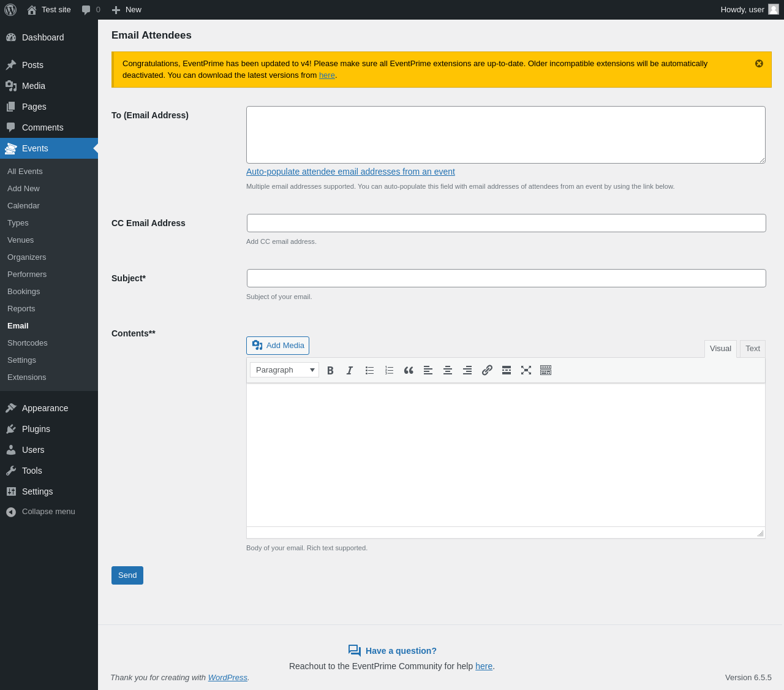Open the WordPress logo menu
784x690 pixels.
(x=10, y=10)
